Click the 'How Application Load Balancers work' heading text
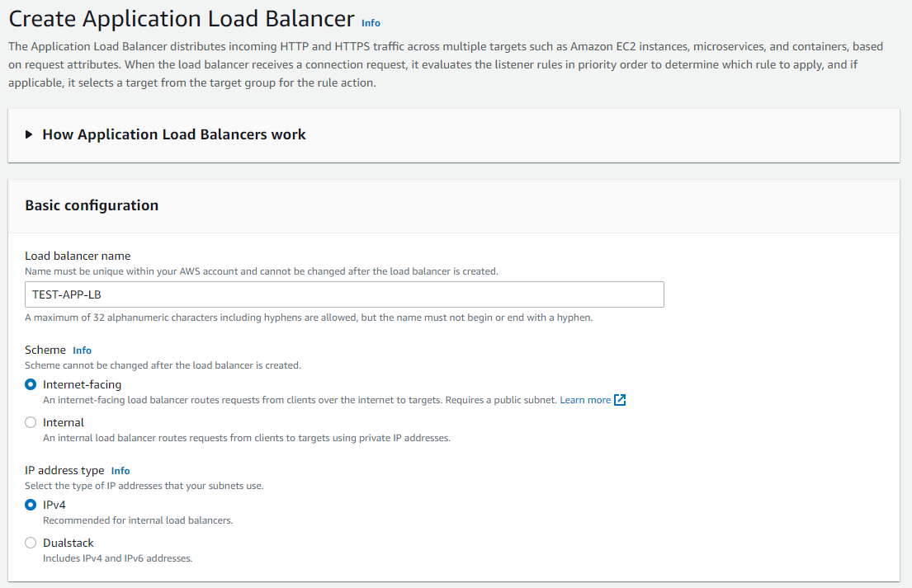Image resolution: width=912 pixels, height=588 pixels. click(x=174, y=134)
